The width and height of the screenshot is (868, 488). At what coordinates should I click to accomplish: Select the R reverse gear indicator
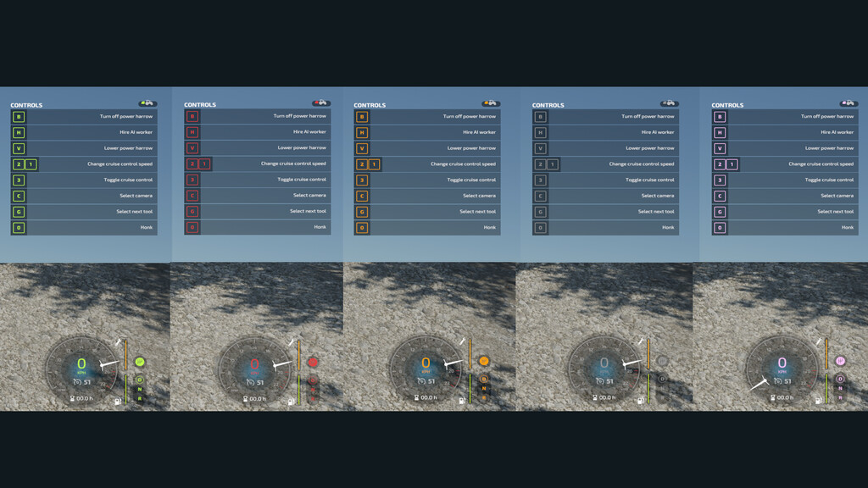(138, 398)
